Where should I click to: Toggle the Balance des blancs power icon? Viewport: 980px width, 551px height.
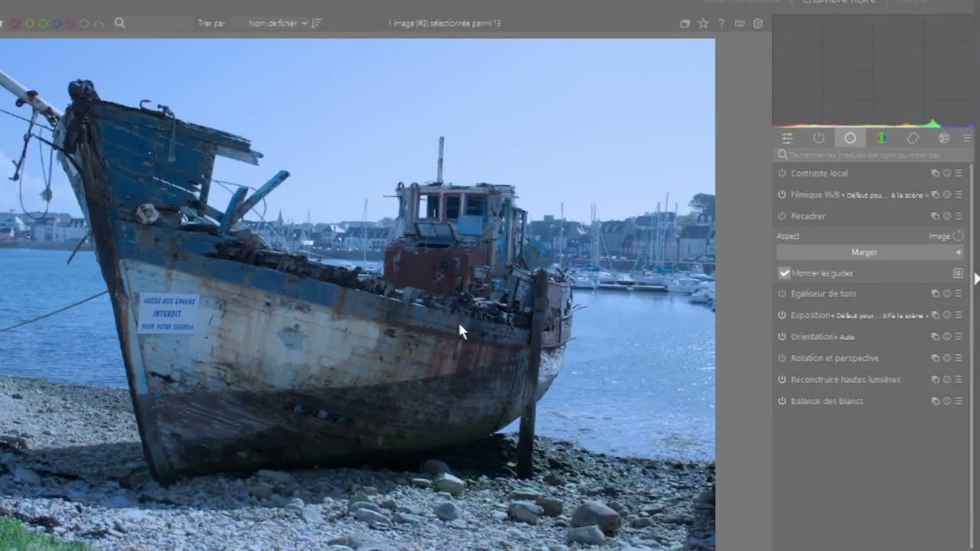click(782, 401)
